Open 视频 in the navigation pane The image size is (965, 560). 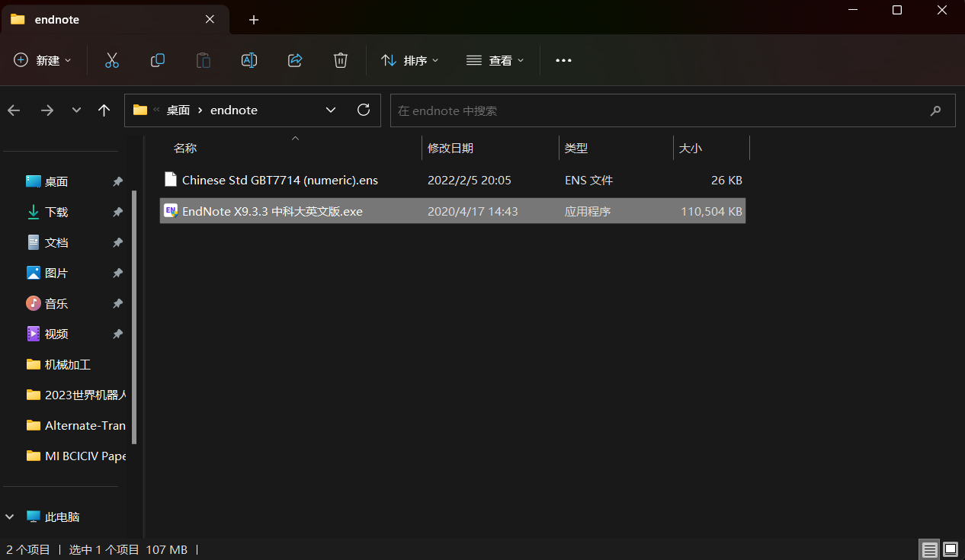(56, 334)
